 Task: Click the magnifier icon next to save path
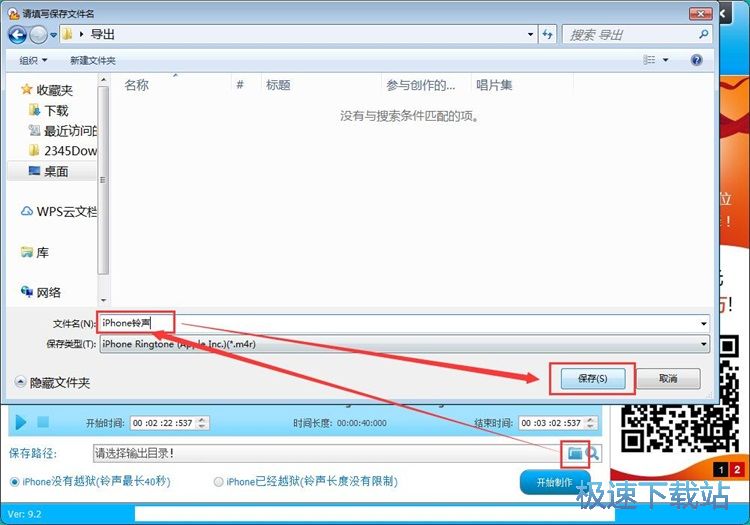(x=592, y=453)
